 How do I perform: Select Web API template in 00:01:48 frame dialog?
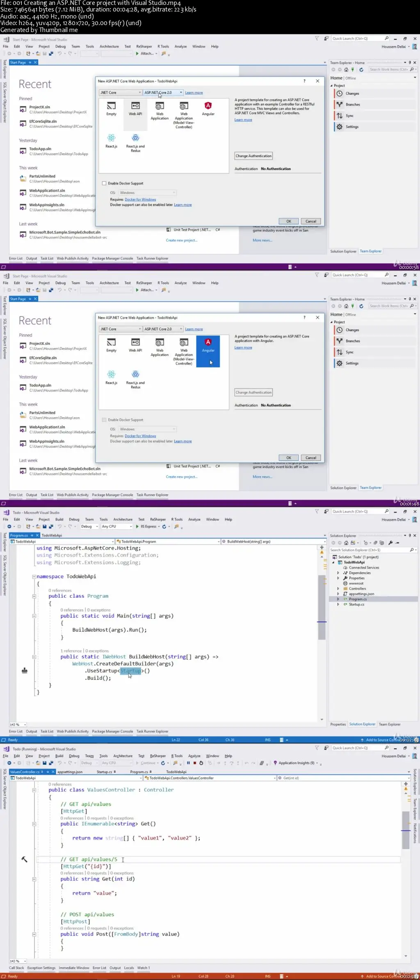(x=135, y=345)
